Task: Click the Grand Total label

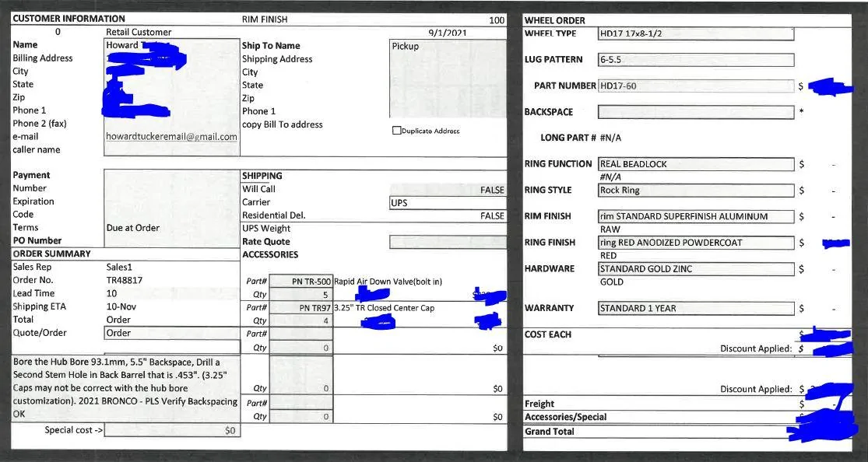Action: tap(549, 432)
